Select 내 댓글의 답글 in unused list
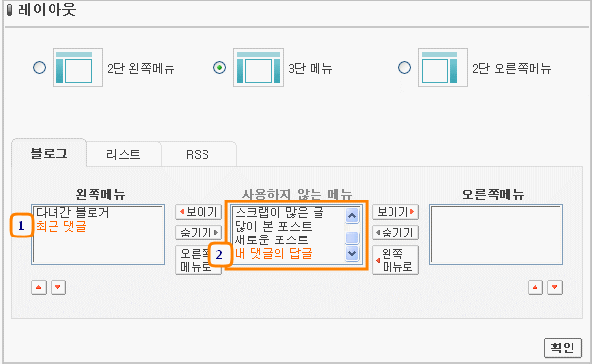The width and height of the screenshot is (592, 364). (x=274, y=253)
